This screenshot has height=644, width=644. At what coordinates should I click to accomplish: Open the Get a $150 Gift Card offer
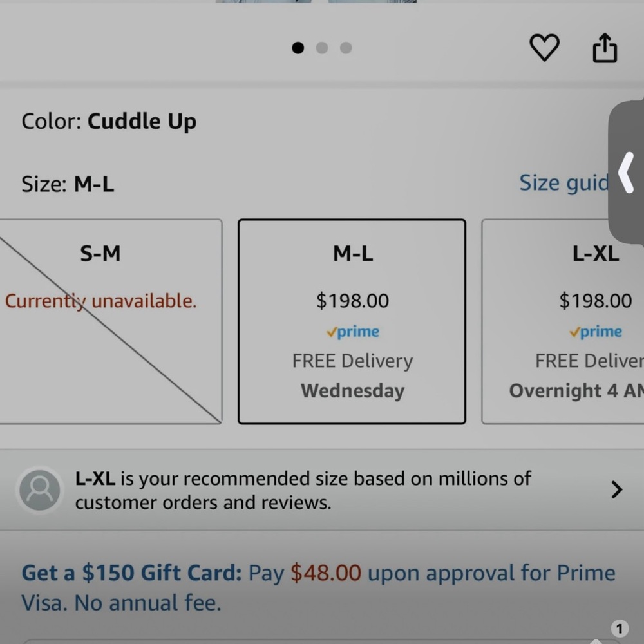(131, 573)
